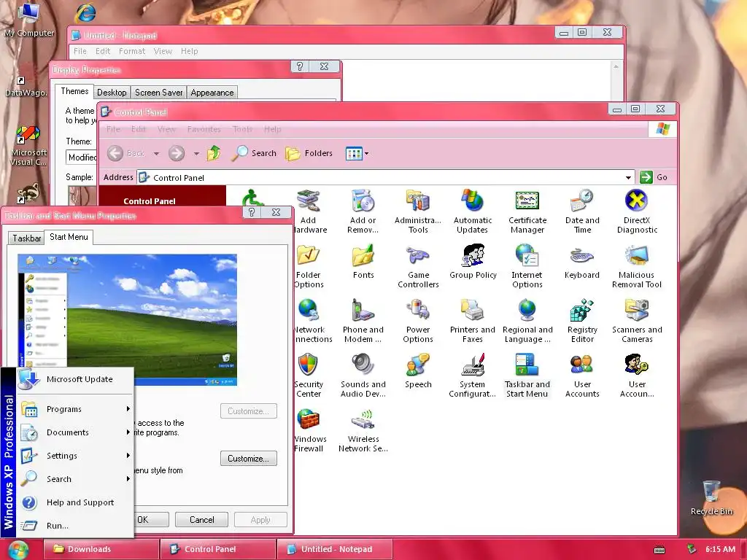
Task: Open Certificate Manager icon
Action: click(527, 211)
